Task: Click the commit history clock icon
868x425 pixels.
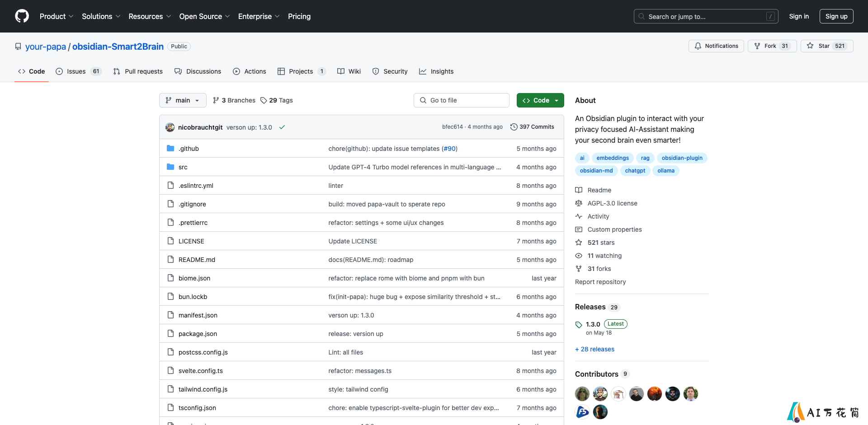Action: pos(514,127)
